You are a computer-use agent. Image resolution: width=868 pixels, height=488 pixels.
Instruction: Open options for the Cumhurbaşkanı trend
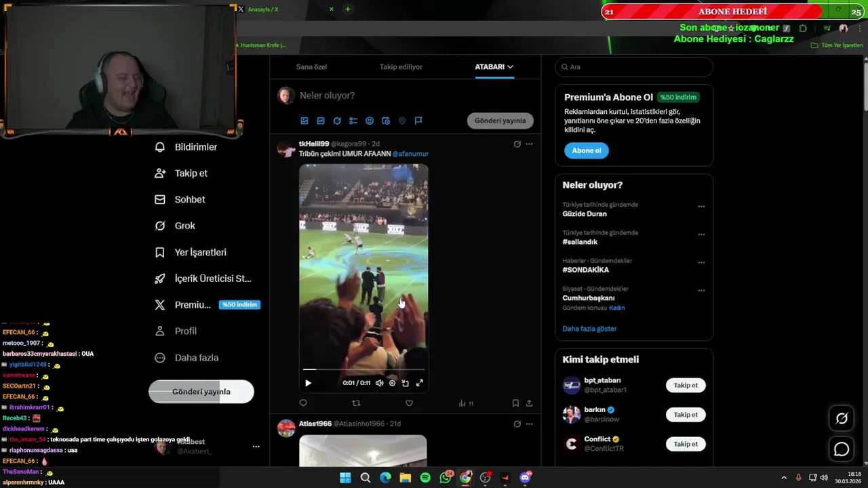(x=701, y=291)
